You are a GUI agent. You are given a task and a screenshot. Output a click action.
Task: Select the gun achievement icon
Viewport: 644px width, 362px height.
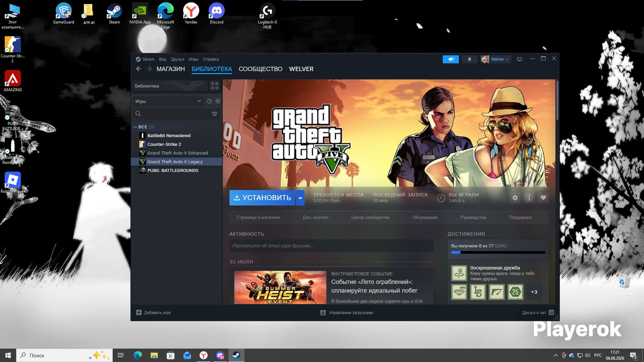pyautogui.click(x=497, y=292)
